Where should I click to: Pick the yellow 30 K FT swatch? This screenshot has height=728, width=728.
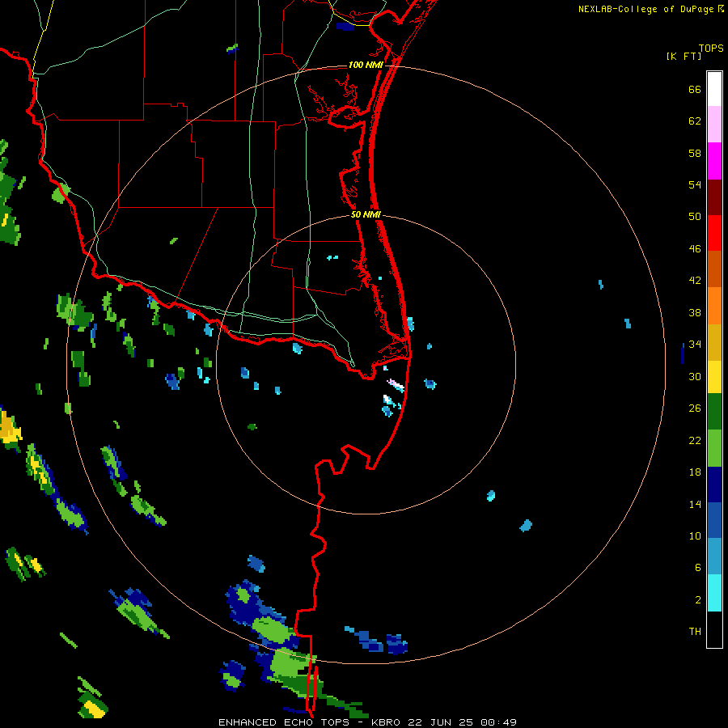[714, 377]
